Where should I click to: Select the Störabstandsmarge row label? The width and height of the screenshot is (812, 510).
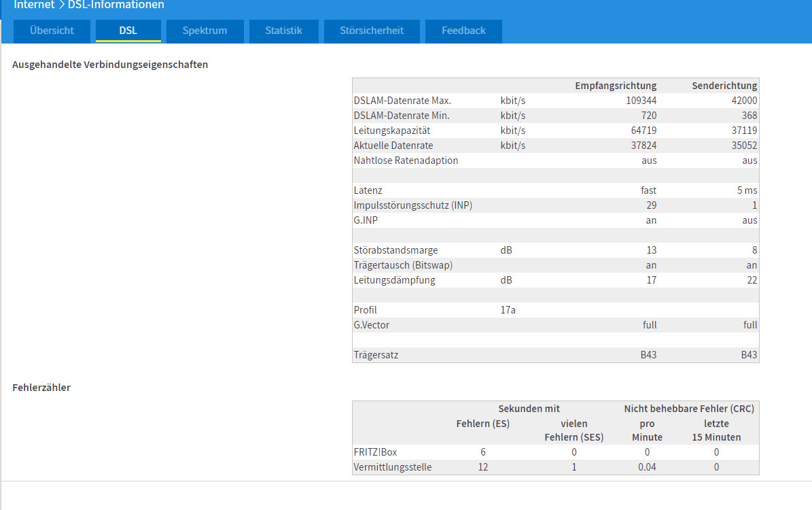pos(395,250)
